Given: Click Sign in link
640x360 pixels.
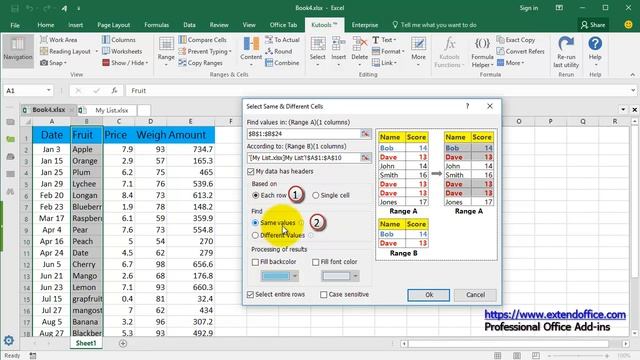Looking at the screenshot, I should (x=529, y=8).
